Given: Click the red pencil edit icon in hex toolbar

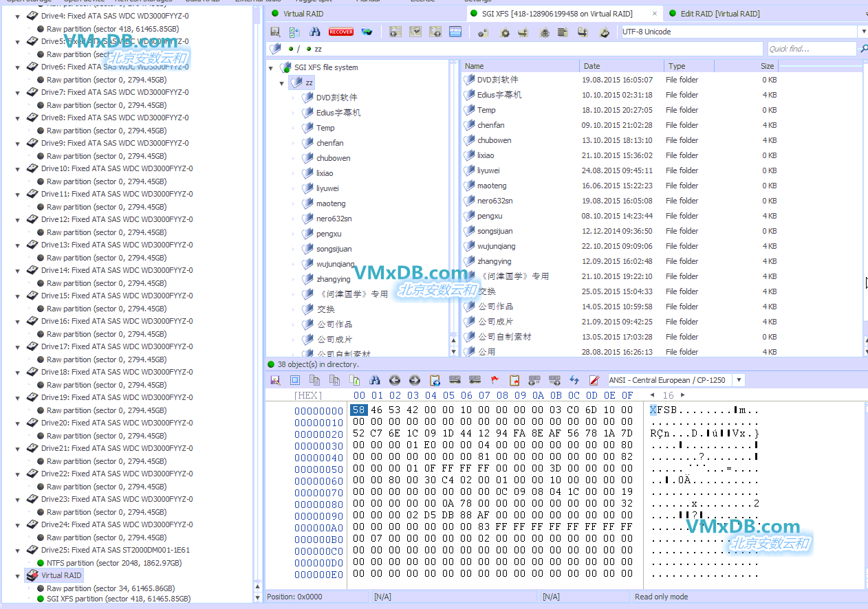Looking at the screenshot, I should click(x=594, y=380).
